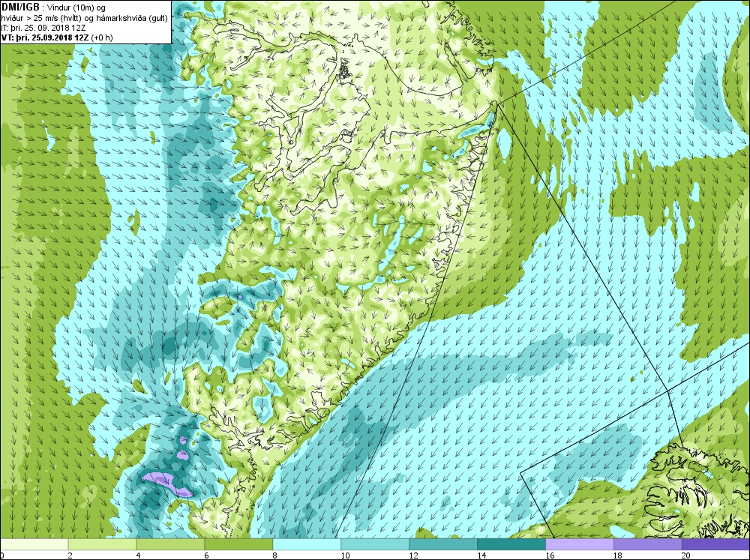Viewport: 750px width, 560px height.
Task: Click the 'VT: þri. 25.09.2018 12Z' valid time line
Action: coord(57,37)
